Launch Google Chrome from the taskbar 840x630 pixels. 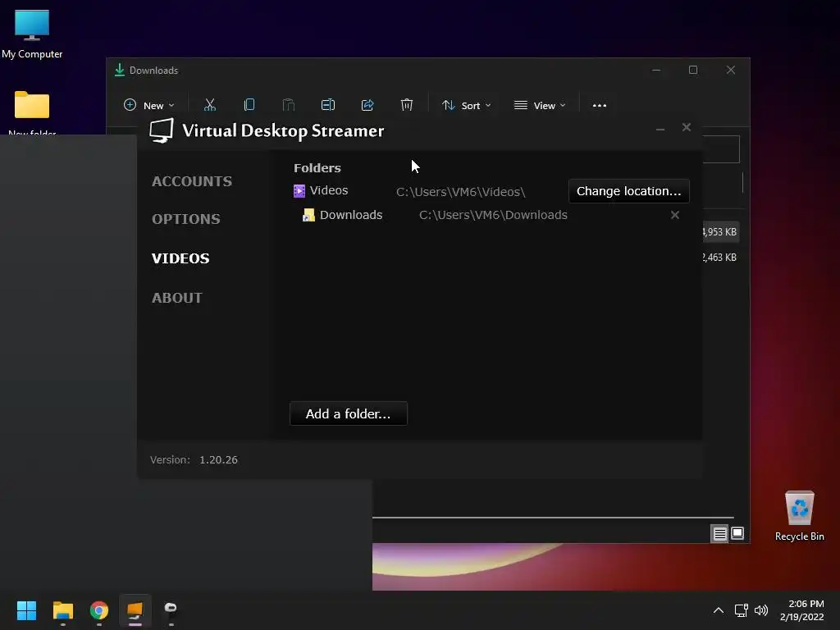(x=99, y=610)
